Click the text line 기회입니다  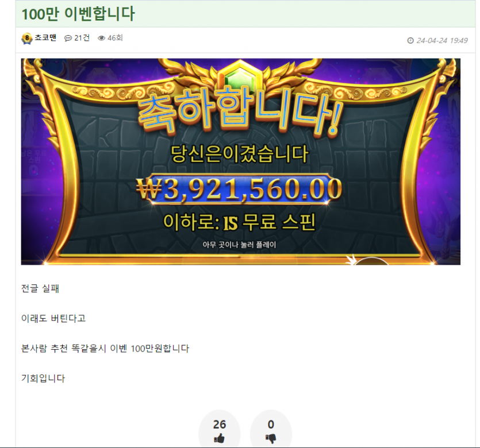[43, 379]
